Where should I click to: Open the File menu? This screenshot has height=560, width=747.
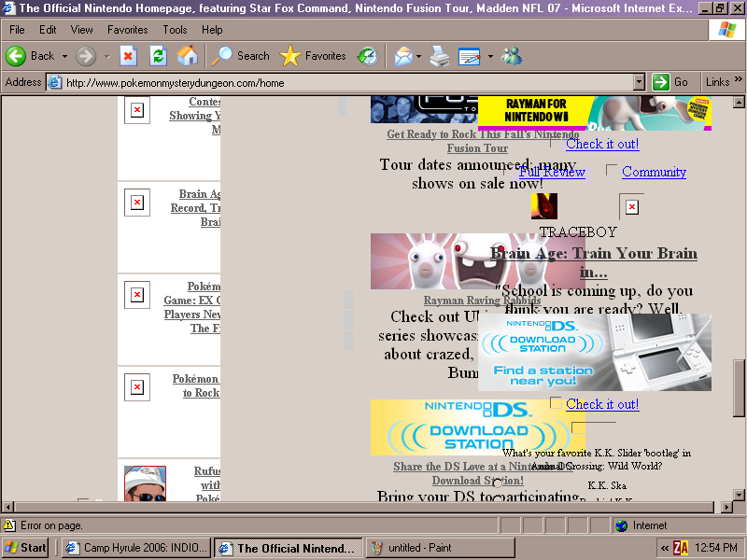pos(17,30)
